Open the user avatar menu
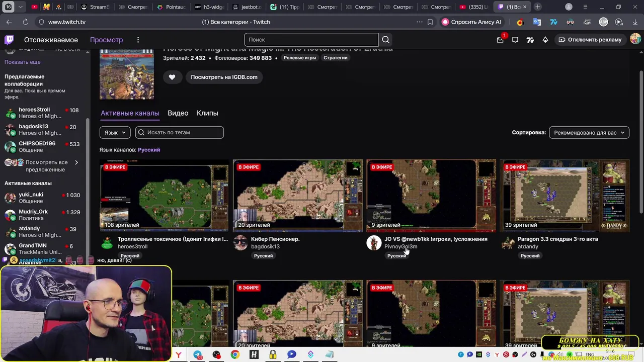Viewport: 644px width, 362px height. coord(635,39)
